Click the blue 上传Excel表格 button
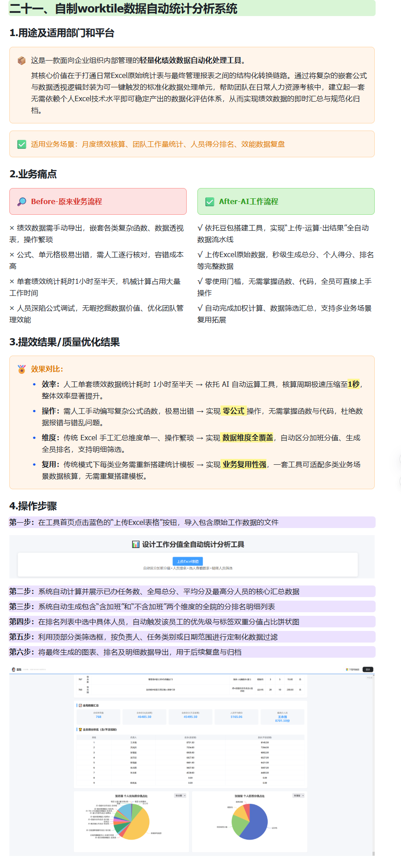The image size is (401, 868). 188,561
